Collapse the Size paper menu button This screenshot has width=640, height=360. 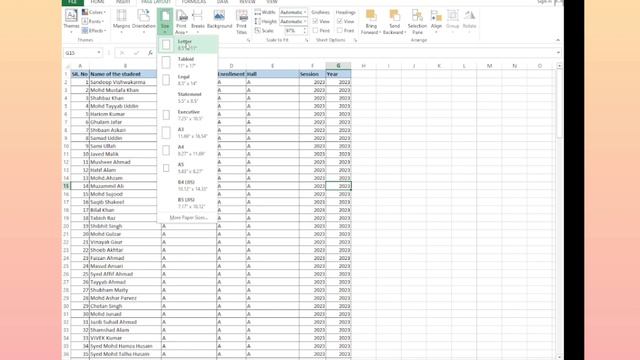(165, 22)
